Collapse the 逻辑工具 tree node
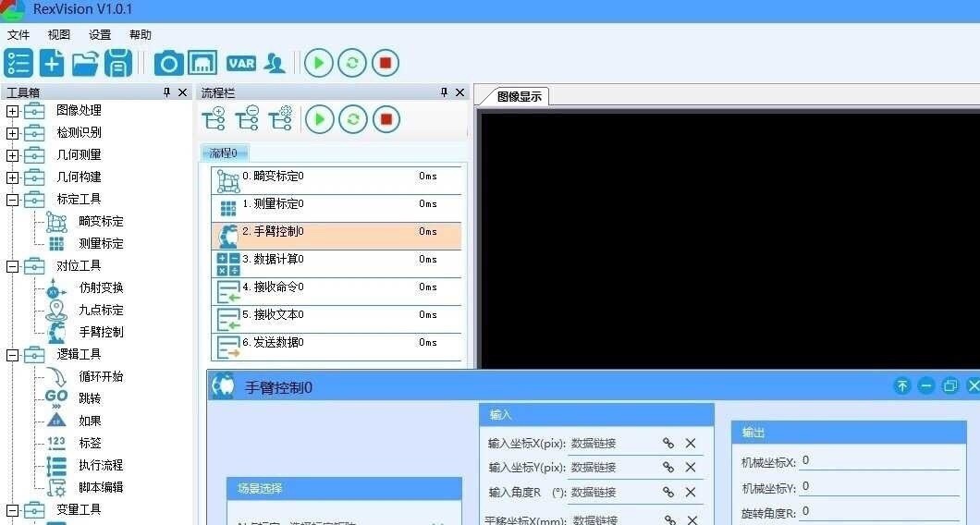Viewport: 980px width, 525px height. 13,355
